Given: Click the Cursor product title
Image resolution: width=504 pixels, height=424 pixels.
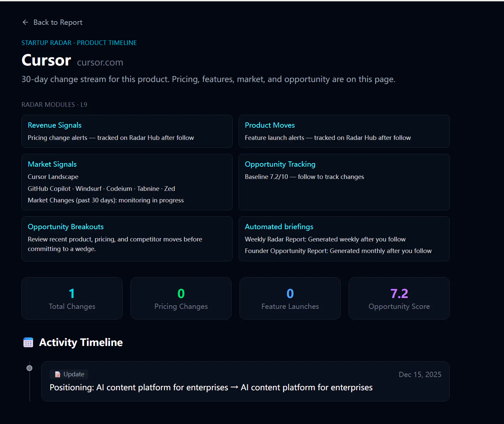Looking at the screenshot, I should click(46, 60).
